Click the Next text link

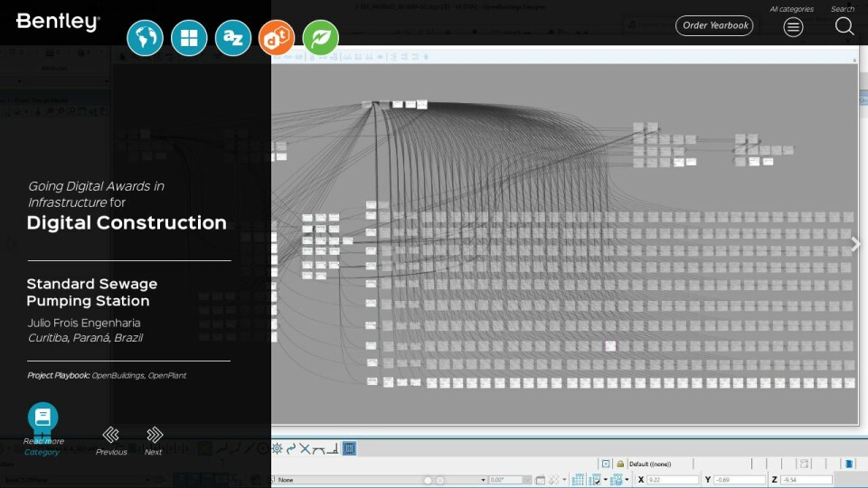pyautogui.click(x=154, y=452)
